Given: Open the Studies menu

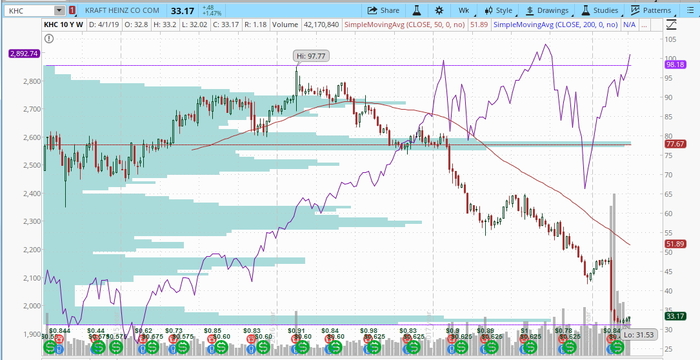Looking at the screenshot, I should [x=600, y=10].
